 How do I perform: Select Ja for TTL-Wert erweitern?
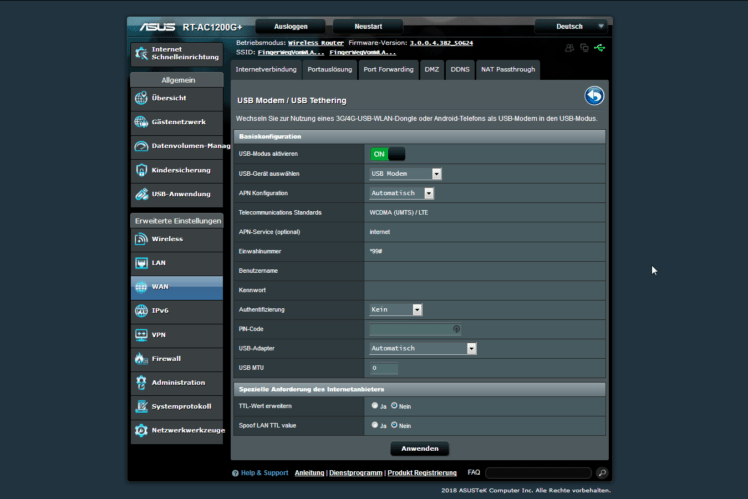374,405
